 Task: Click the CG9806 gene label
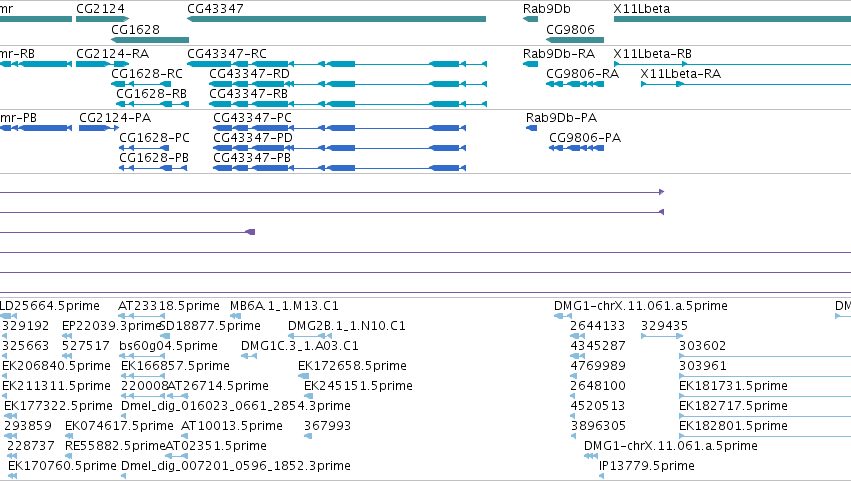570,29
